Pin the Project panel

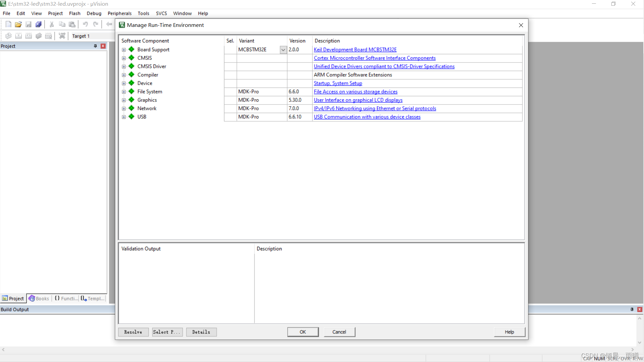tap(95, 46)
